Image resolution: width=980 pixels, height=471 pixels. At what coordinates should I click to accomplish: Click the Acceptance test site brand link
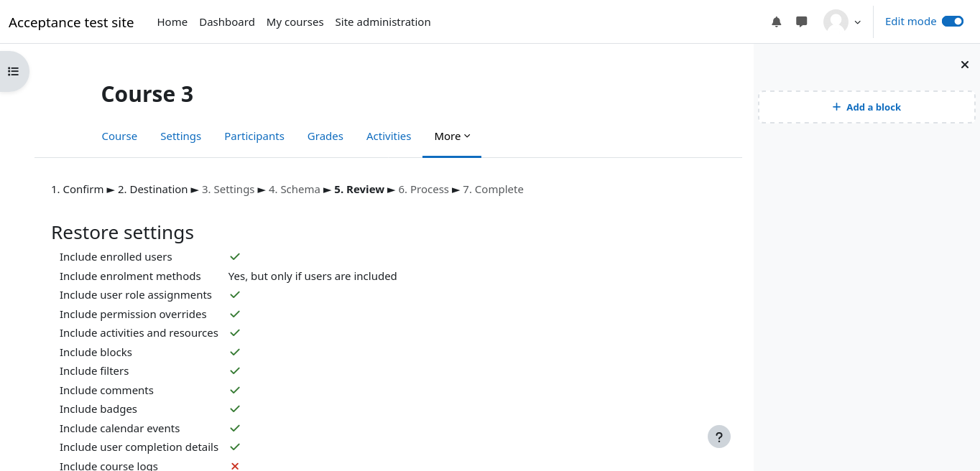[71, 22]
